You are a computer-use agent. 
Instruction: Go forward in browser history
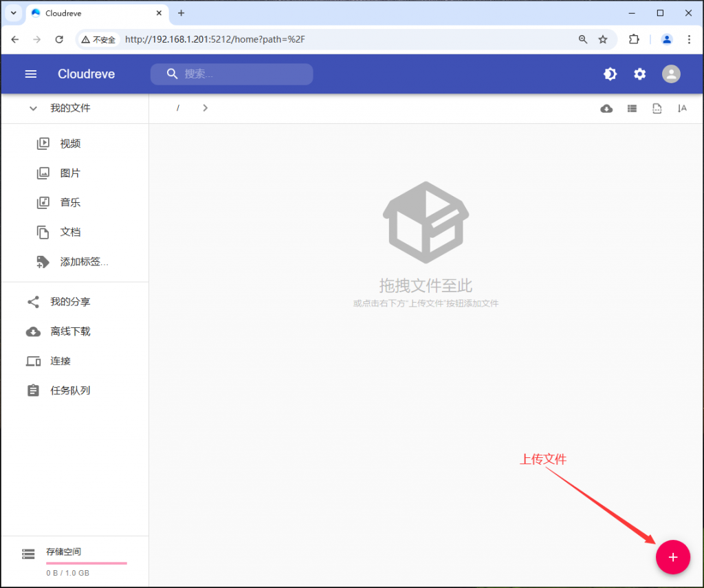coord(37,39)
